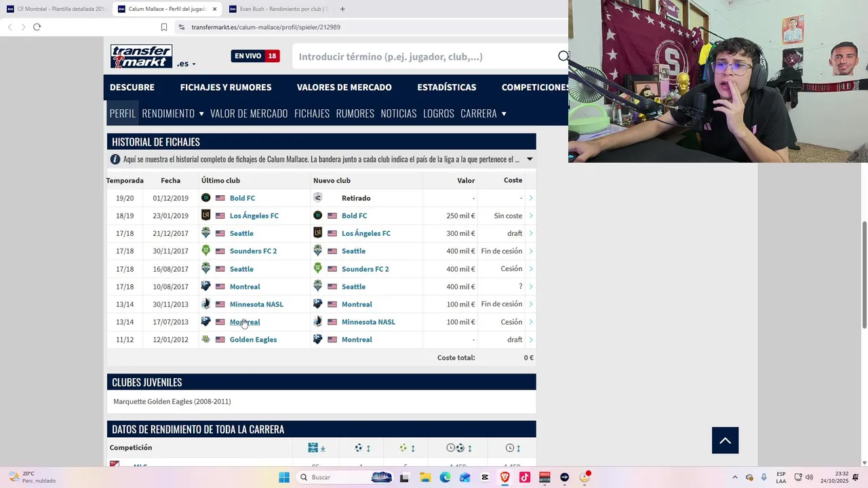Open transfer details arrow for the 18/19 row

tap(530, 216)
